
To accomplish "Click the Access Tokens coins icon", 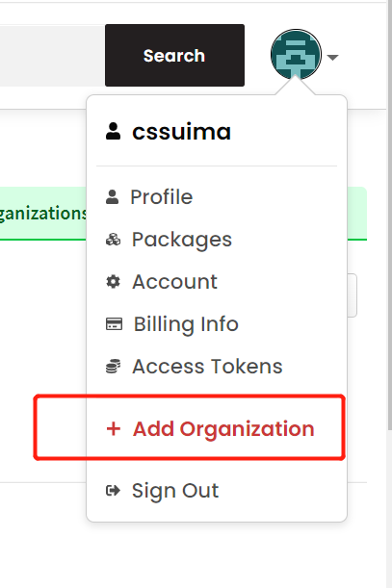I will pyautogui.click(x=113, y=367).
